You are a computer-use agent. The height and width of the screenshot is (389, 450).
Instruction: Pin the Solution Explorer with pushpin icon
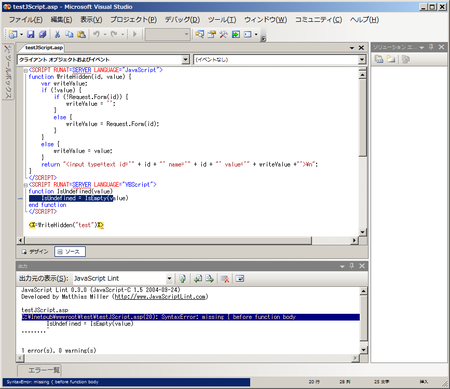tap(431, 47)
